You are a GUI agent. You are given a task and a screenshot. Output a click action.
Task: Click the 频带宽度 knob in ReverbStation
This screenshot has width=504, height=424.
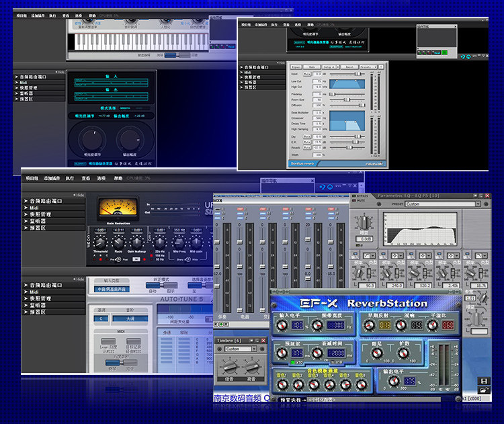pyautogui.click(x=317, y=325)
